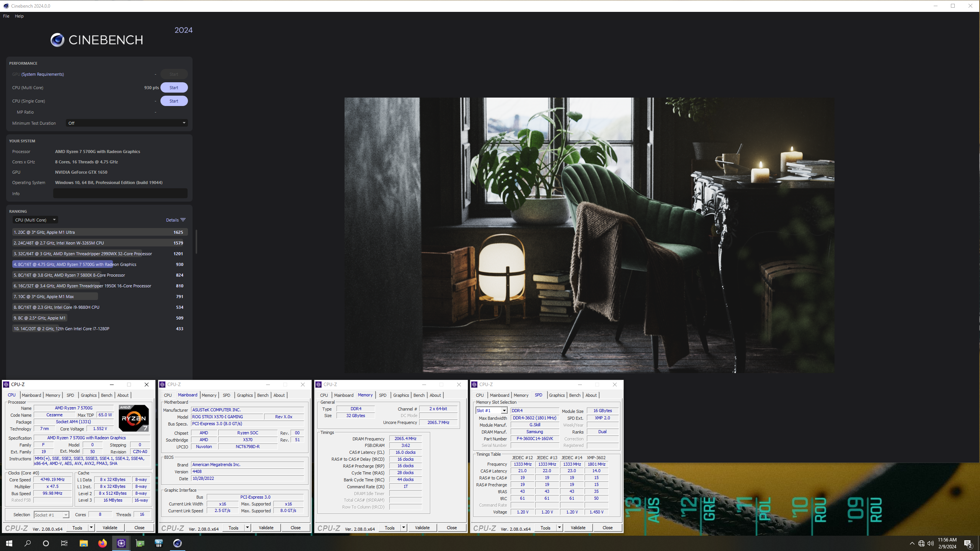Viewport: 980px width, 551px height.
Task: Open the System Requirements link for GPU
Action: (x=42, y=74)
